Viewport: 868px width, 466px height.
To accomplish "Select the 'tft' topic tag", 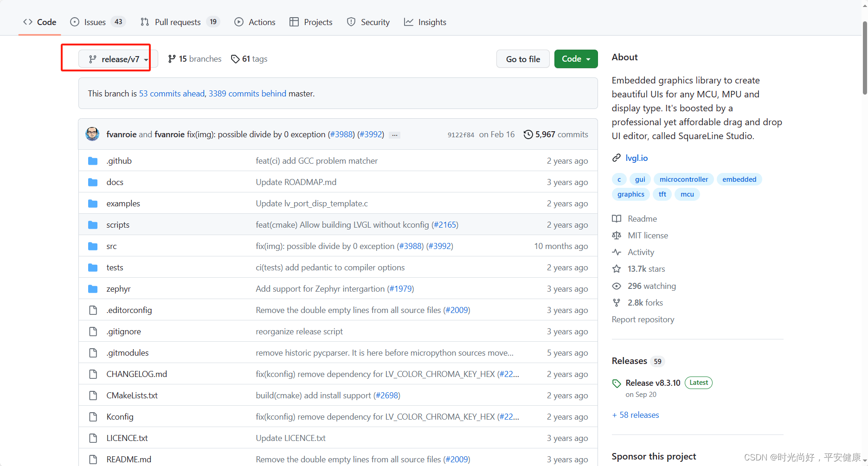I will click(x=662, y=194).
